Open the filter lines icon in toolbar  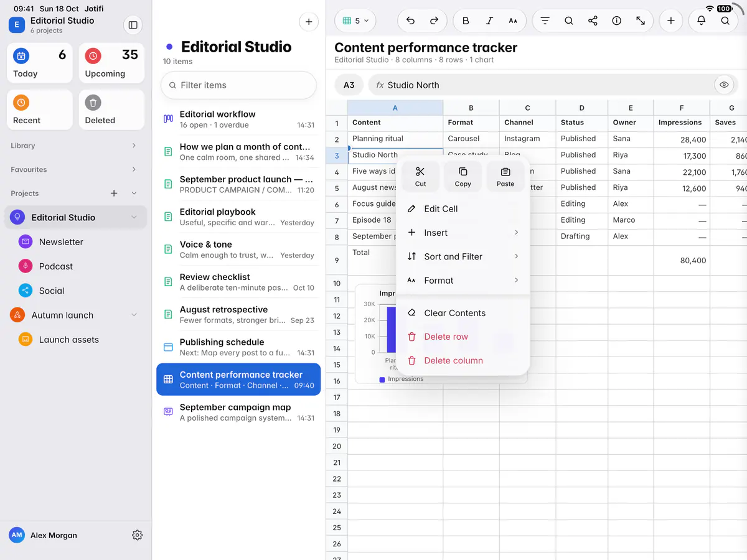point(545,21)
